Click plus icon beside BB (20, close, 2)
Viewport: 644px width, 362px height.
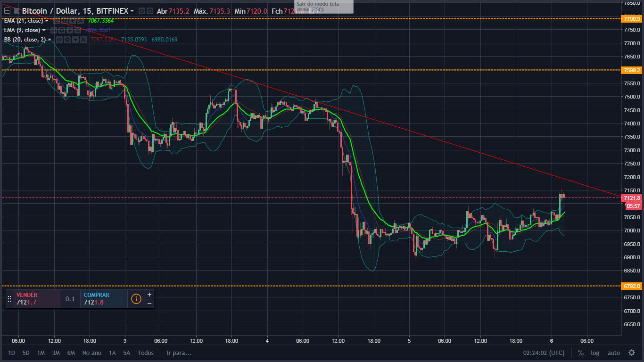pyautogui.click(x=75, y=40)
